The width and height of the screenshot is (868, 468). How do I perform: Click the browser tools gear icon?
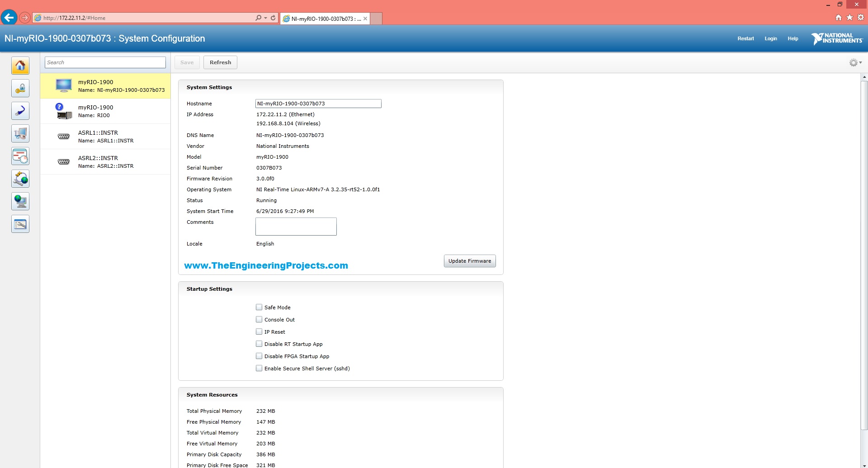[861, 18]
